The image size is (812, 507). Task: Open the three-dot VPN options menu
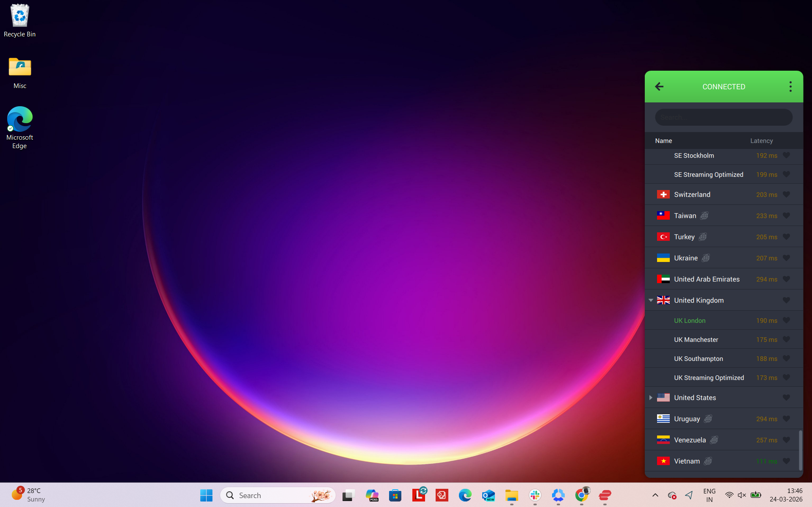[790, 87]
